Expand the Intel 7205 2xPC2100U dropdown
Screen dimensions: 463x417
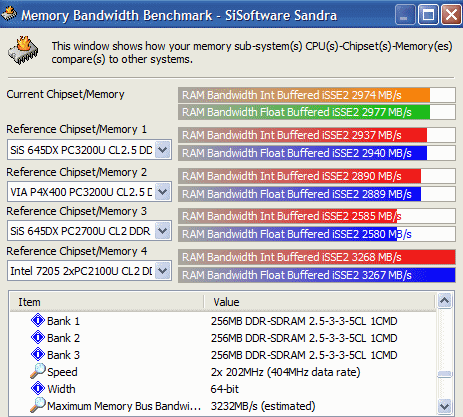coord(163,270)
